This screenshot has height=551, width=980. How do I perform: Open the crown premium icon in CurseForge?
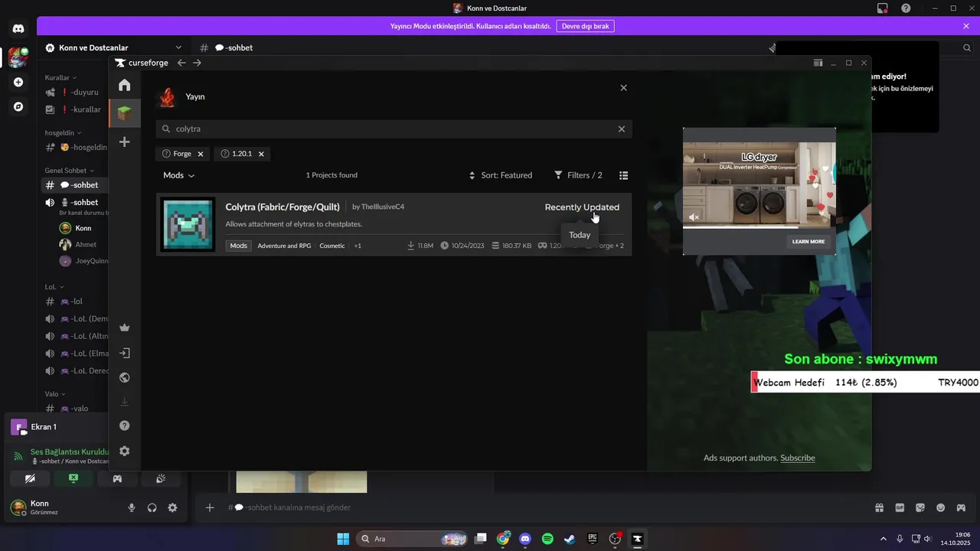tap(125, 328)
